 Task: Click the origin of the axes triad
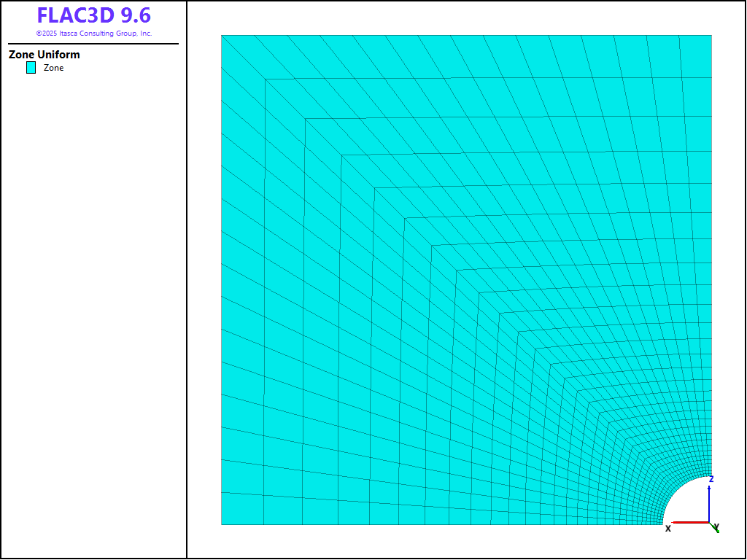click(x=711, y=522)
